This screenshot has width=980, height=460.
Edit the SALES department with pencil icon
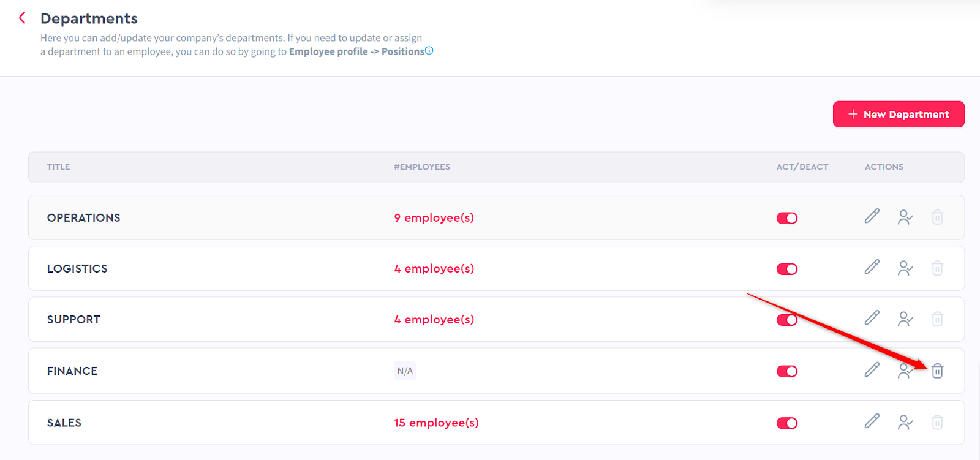[x=872, y=421]
